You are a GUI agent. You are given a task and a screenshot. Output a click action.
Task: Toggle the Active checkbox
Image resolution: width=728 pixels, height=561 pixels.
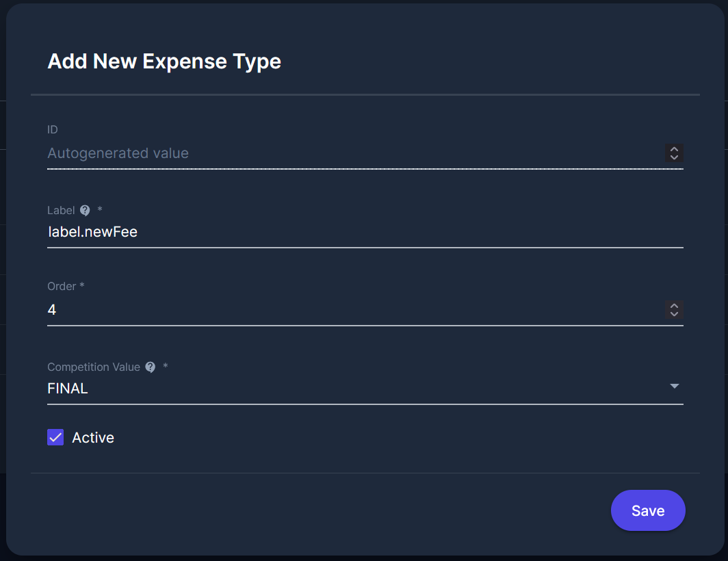coord(55,438)
